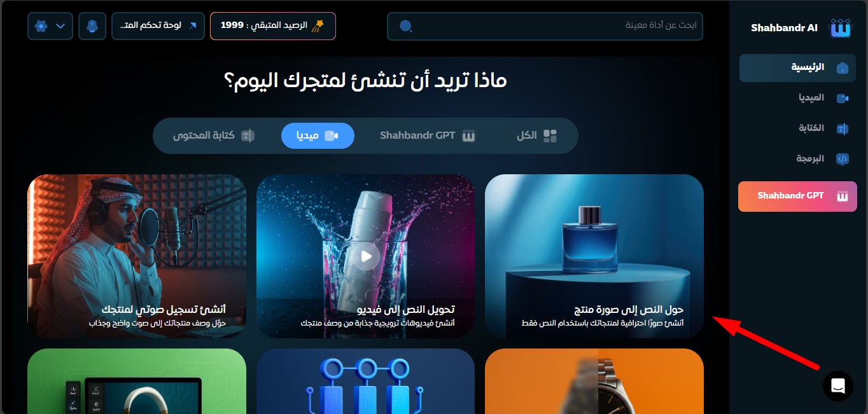The height and width of the screenshot is (414, 868).
Task: Click the الميديا camera icon in sidebar
Action: coord(842,98)
